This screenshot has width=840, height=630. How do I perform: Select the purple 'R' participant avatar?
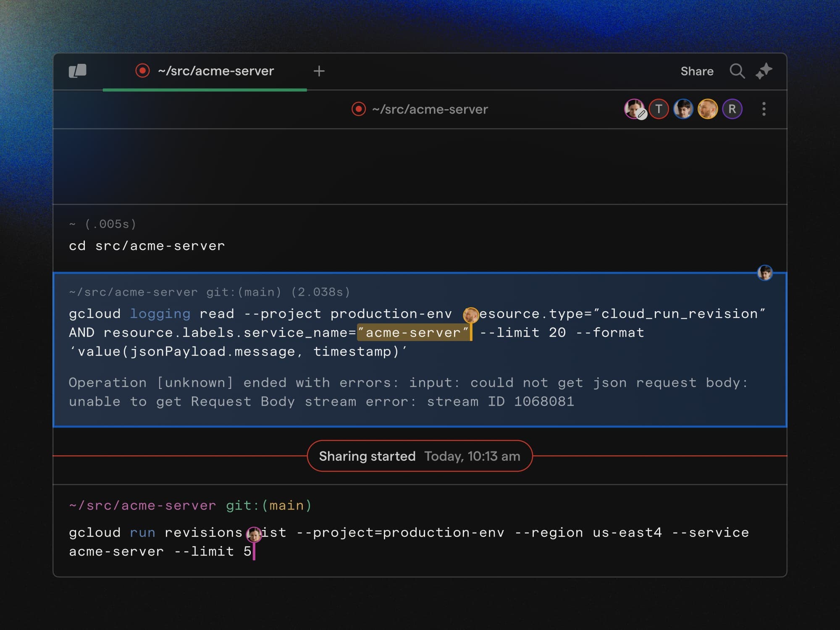[732, 109]
